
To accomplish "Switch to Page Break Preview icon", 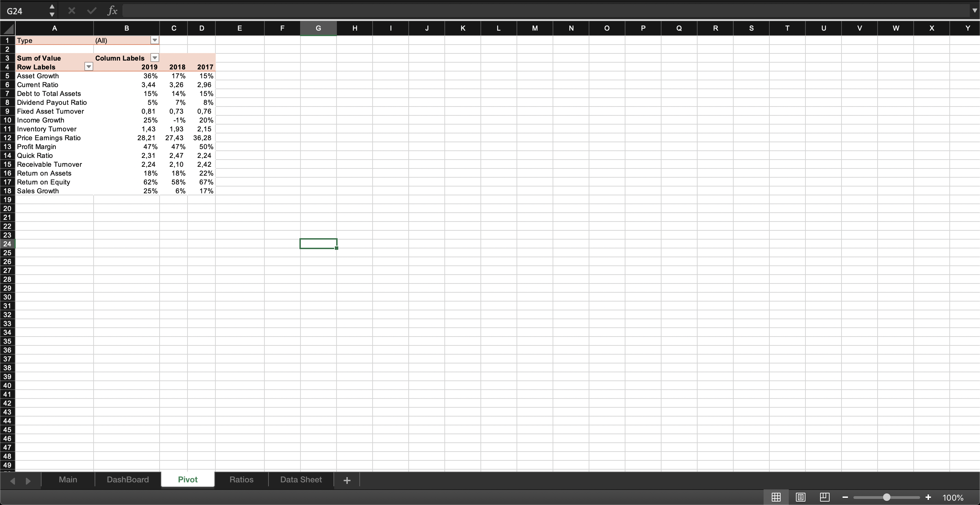I will coord(824,497).
